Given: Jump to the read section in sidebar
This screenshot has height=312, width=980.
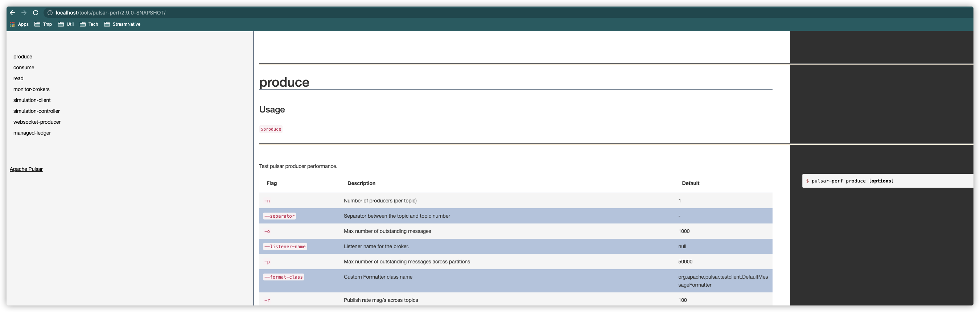Looking at the screenshot, I should click(18, 78).
